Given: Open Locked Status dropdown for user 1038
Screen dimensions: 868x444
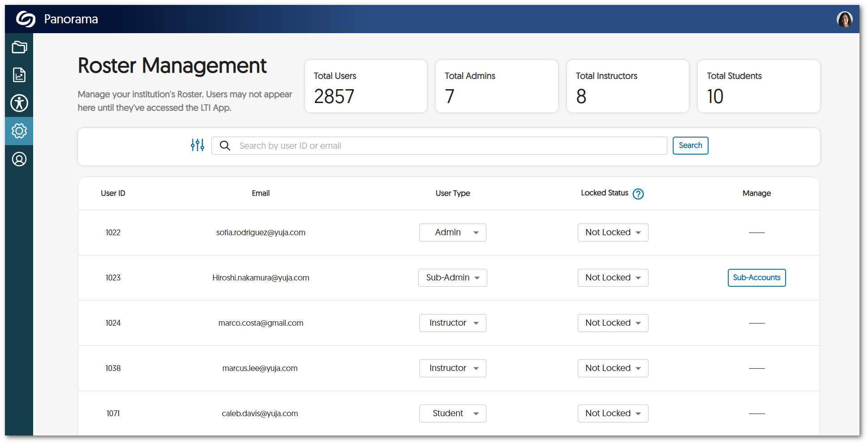Looking at the screenshot, I should click(612, 368).
